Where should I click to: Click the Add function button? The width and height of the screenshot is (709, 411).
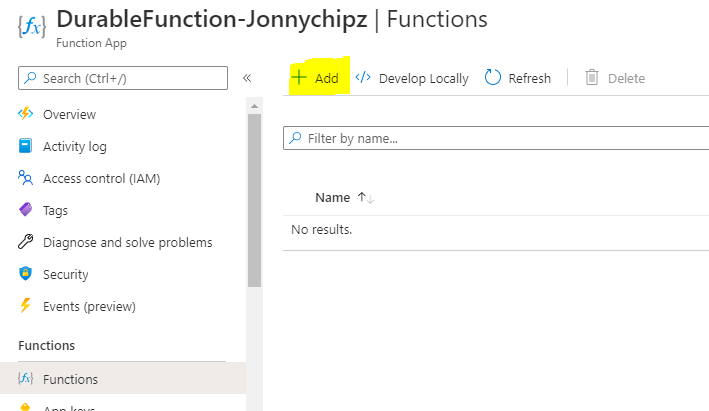316,78
